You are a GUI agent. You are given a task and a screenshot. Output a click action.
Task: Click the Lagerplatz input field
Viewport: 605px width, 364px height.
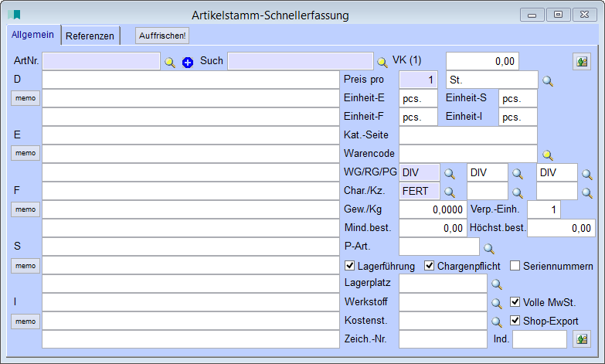[443, 284]
